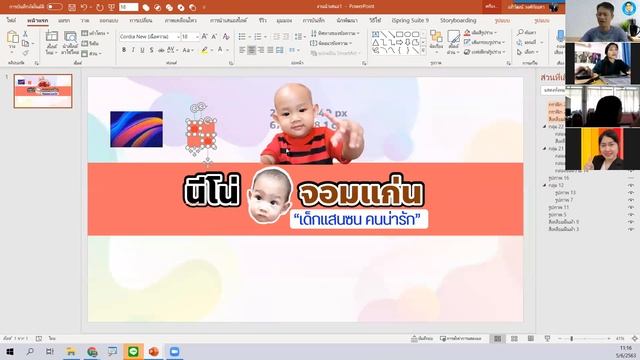
Task: Save the presentation from the quick access toolbar
Action: [x=72, y=7]
